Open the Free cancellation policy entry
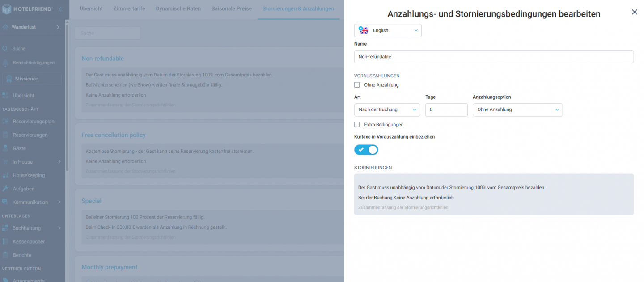The width and height of the screenshot is (644, 282). pos(114,135)
